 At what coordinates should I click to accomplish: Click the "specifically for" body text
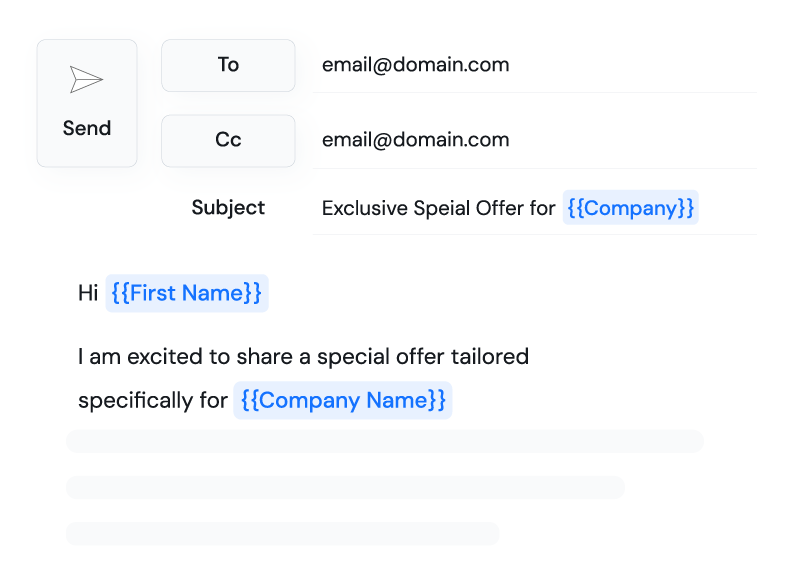152,400
